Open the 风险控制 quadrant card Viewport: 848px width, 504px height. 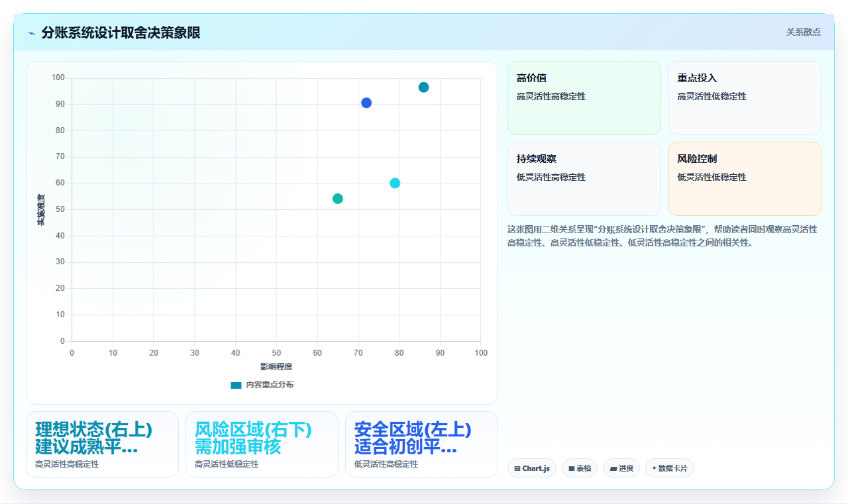[745, 179]
